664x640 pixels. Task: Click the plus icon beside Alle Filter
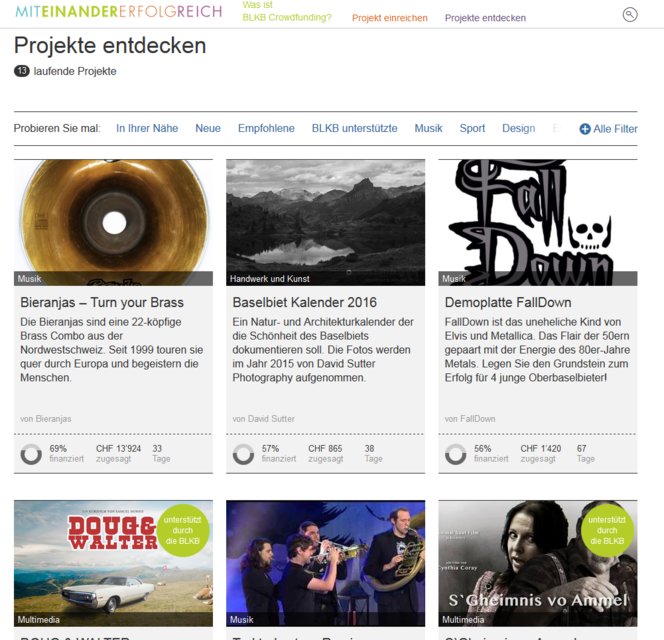(x=585, y=129)
